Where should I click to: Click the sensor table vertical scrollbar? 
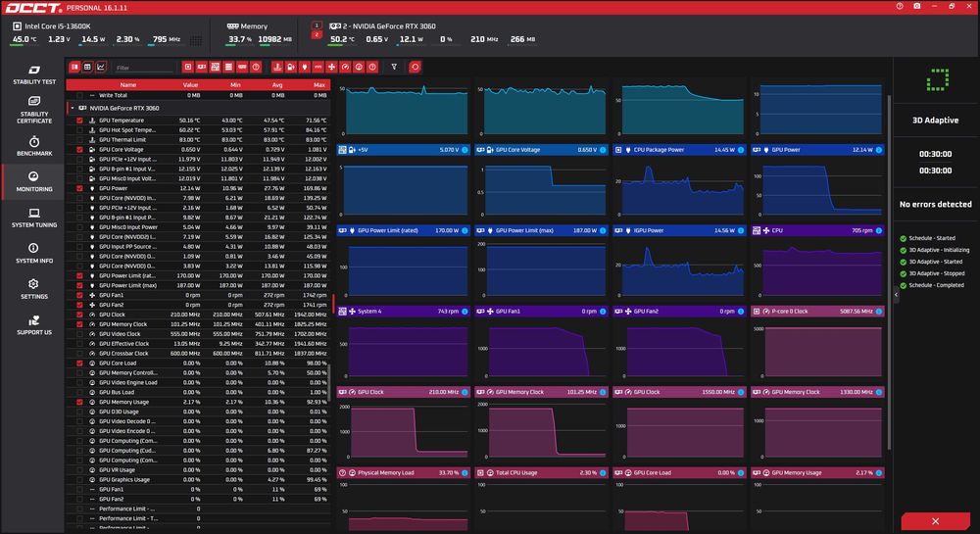click(329, 383)
